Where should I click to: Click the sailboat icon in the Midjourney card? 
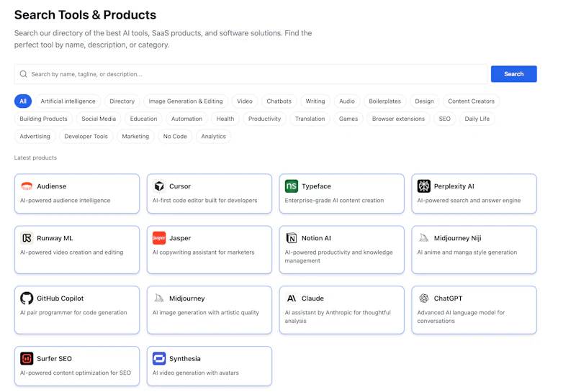pos(159,298)
